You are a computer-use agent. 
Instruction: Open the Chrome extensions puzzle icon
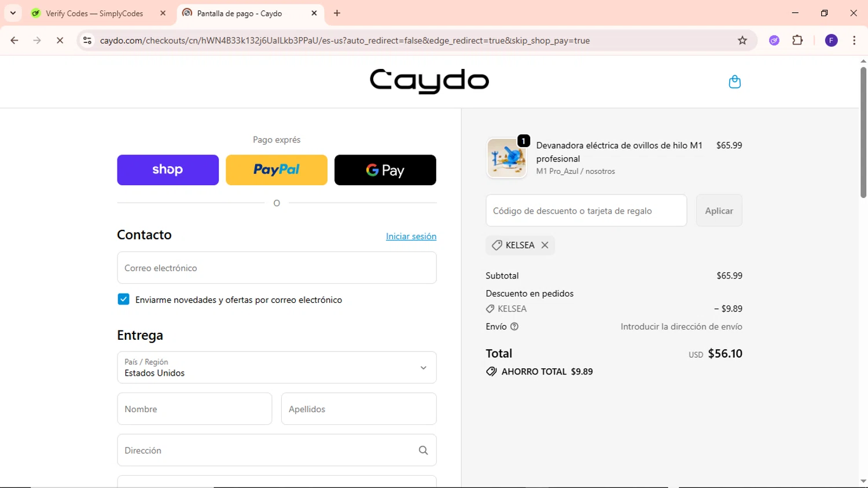pos(797,41)
